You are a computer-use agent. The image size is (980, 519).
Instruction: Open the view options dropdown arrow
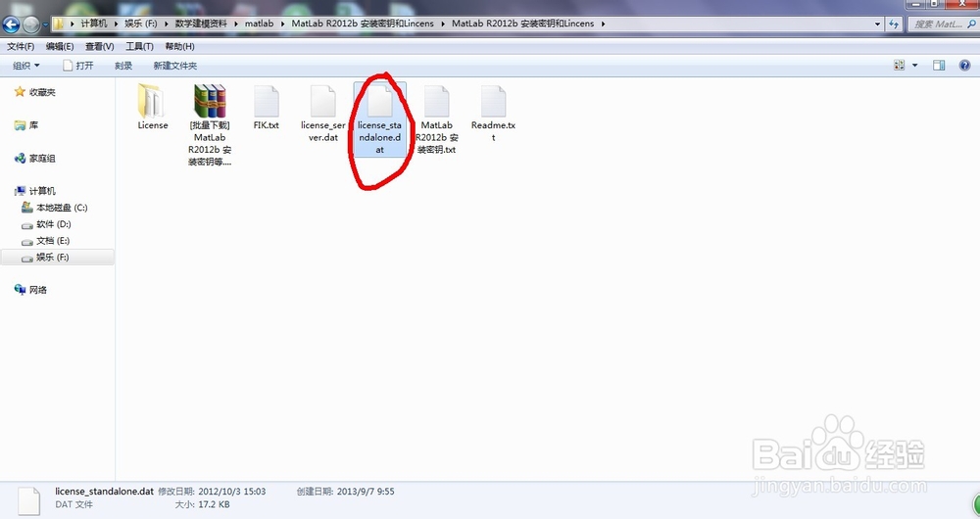click(x=915, y=65)
